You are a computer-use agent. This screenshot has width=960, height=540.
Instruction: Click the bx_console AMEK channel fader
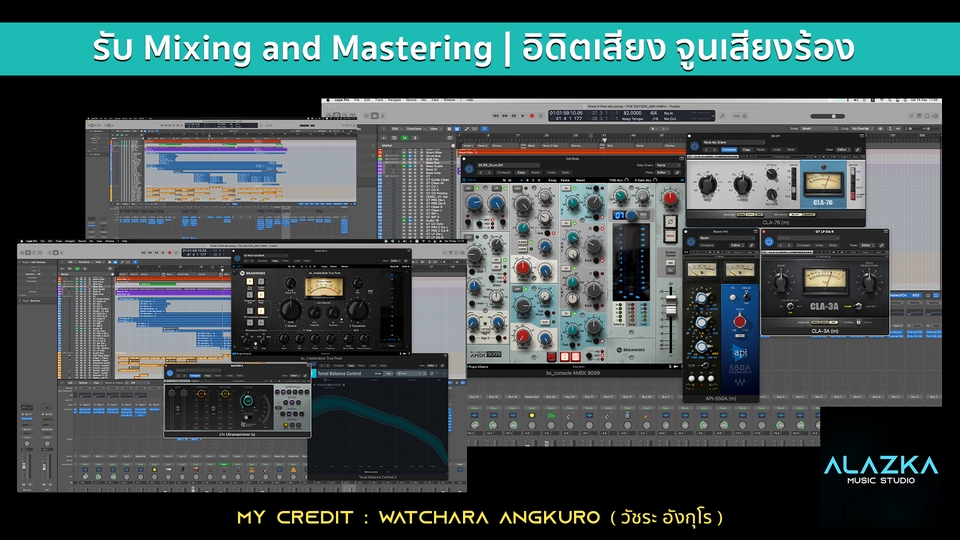[x=671, y=307]
